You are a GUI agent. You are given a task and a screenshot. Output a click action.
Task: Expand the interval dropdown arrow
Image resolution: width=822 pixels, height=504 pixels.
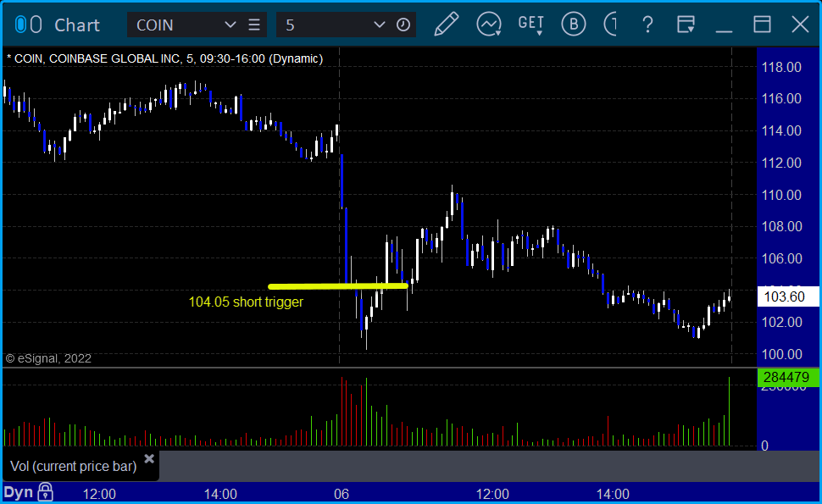379,25
